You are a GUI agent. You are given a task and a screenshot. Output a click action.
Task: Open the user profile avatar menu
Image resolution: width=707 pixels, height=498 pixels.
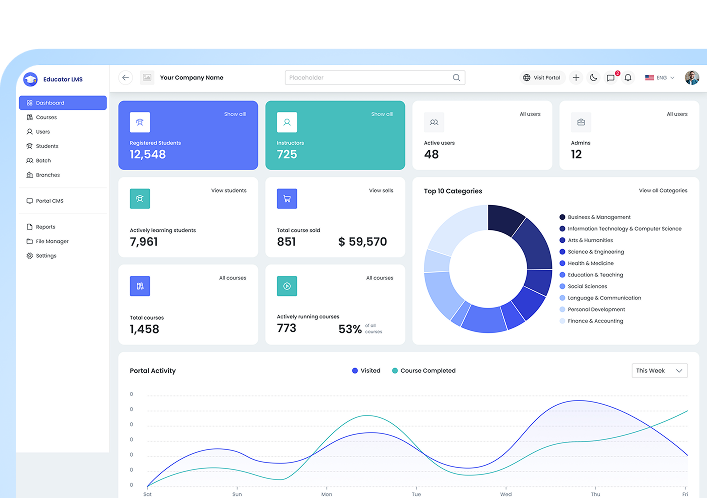tap(691, 78)
